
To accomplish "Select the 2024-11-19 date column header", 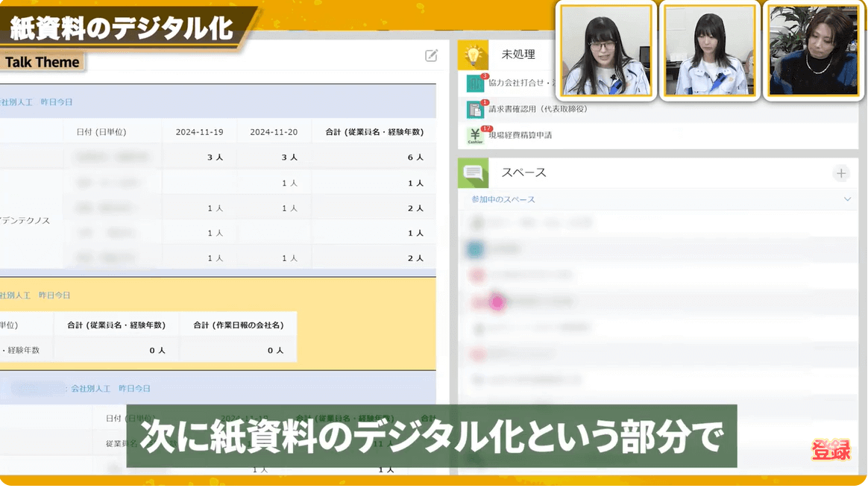I will pos(198,131).
